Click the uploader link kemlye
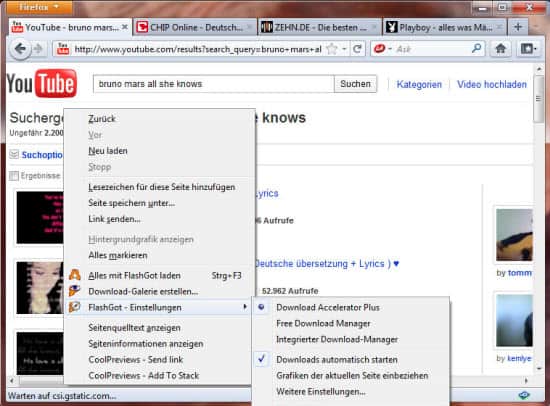 (x=519, y=358)
